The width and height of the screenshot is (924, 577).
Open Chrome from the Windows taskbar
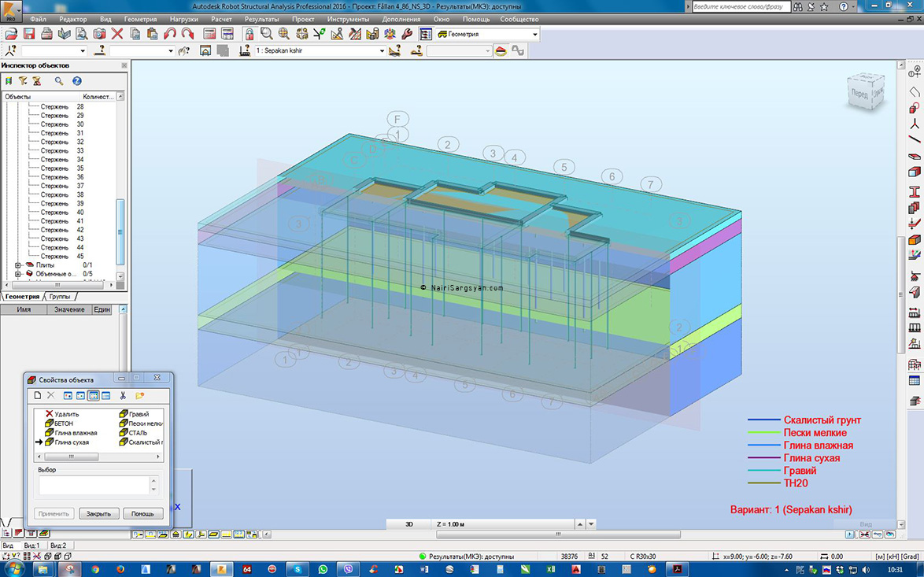(95, 569)
